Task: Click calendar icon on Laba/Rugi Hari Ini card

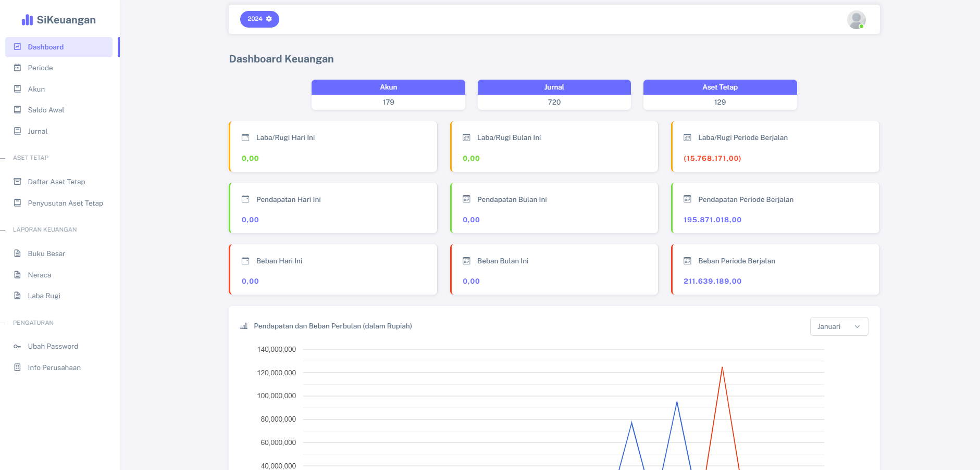Action: 245,137
